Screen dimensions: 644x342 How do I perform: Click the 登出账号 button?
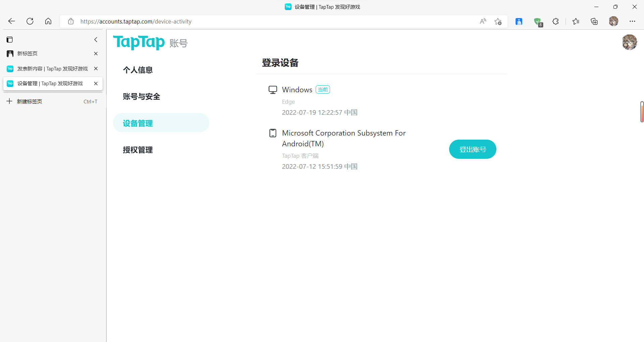(x=473, y=149)
